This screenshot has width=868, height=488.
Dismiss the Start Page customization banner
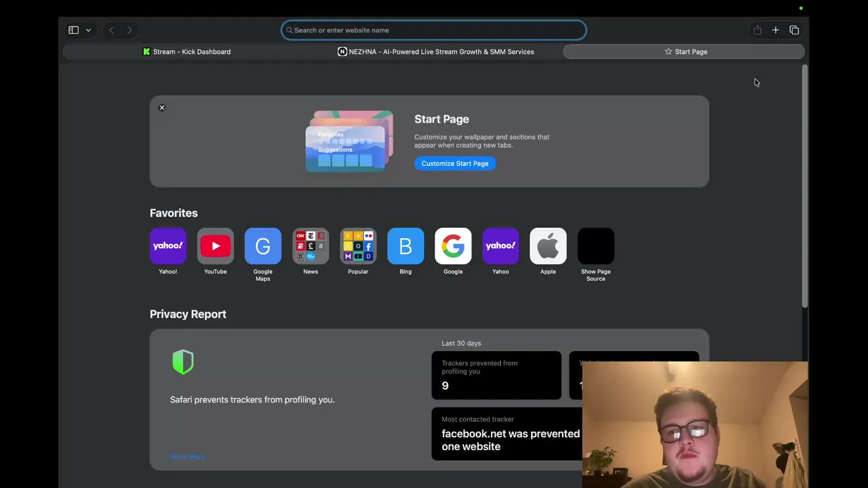point(162,108)
